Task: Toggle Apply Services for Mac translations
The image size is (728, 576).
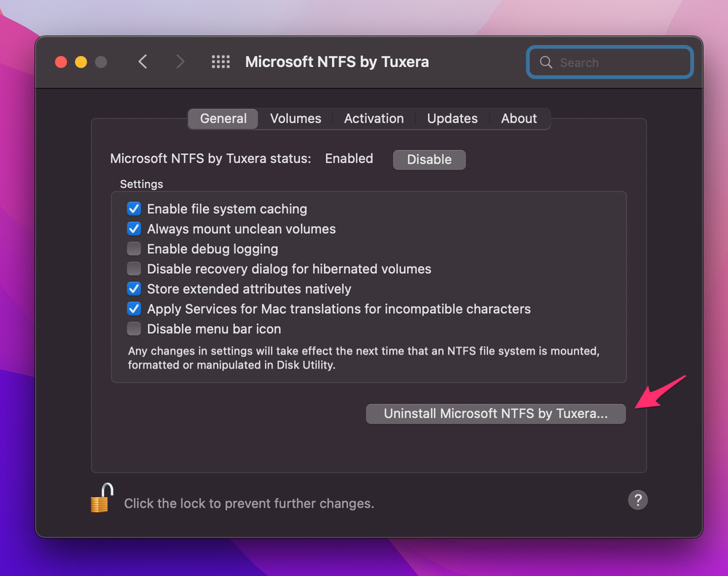Action: point(134,309)
